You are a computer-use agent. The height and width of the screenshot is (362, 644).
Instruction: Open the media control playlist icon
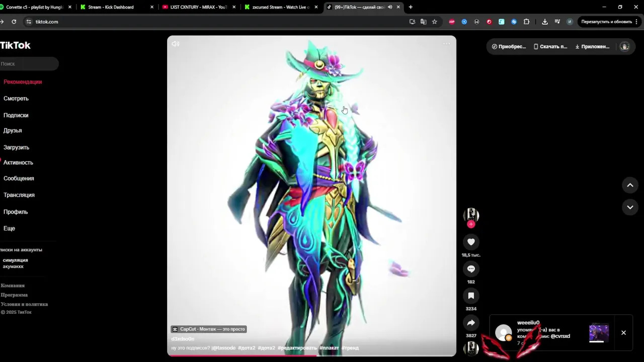tap(557, 22)
